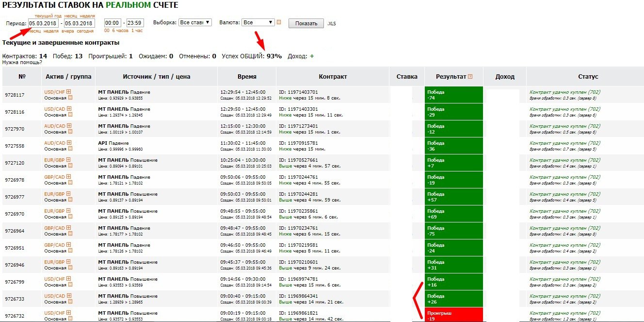This screenshot has width=644, height=322.
Task: Choose the 6 часов time shortcut
Action: click(x=121, y=31)
